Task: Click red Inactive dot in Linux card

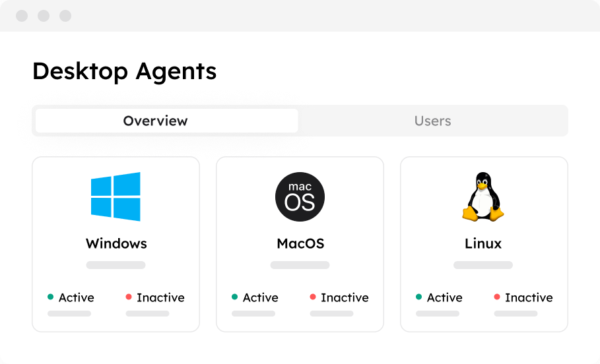Action: [x=497, y=297]
